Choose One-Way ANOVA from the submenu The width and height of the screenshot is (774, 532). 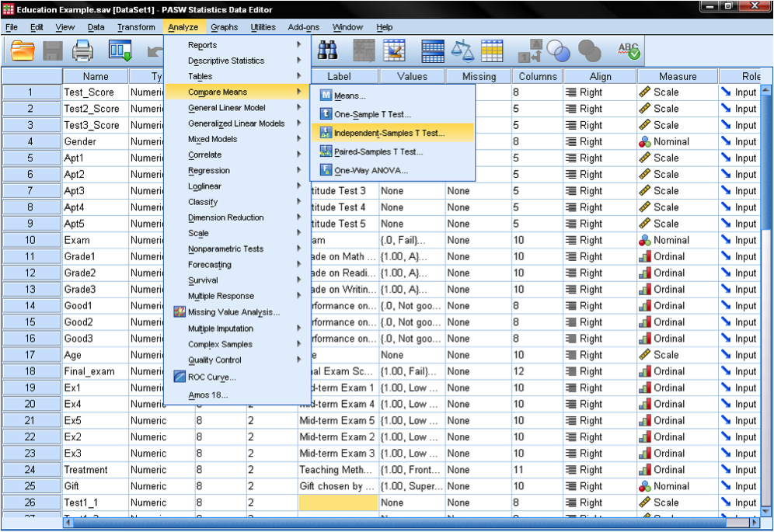pyautogui.click(x=379, y=170)
